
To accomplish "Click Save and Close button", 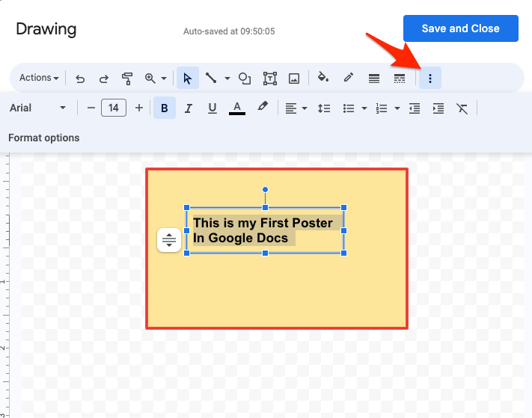I will pos(461,28).
